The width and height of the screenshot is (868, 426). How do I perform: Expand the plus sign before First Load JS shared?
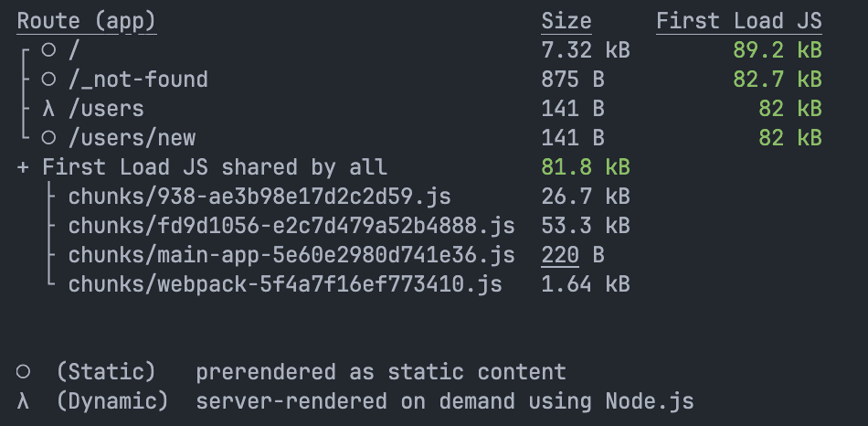(23, 167)
